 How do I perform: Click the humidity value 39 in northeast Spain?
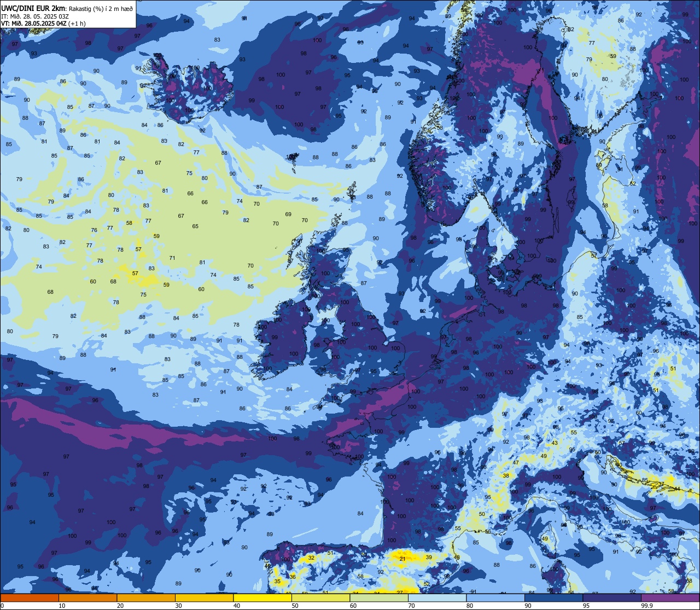[429, 557]
